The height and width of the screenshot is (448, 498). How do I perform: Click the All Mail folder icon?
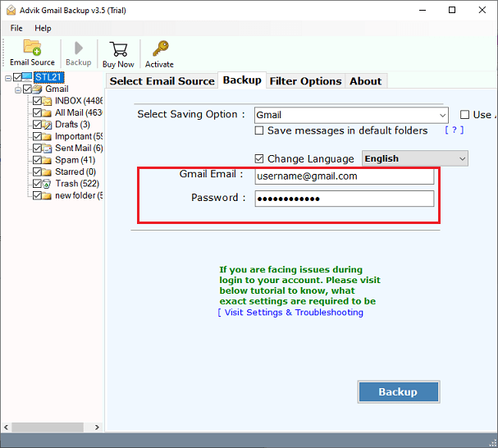point(47,112)
